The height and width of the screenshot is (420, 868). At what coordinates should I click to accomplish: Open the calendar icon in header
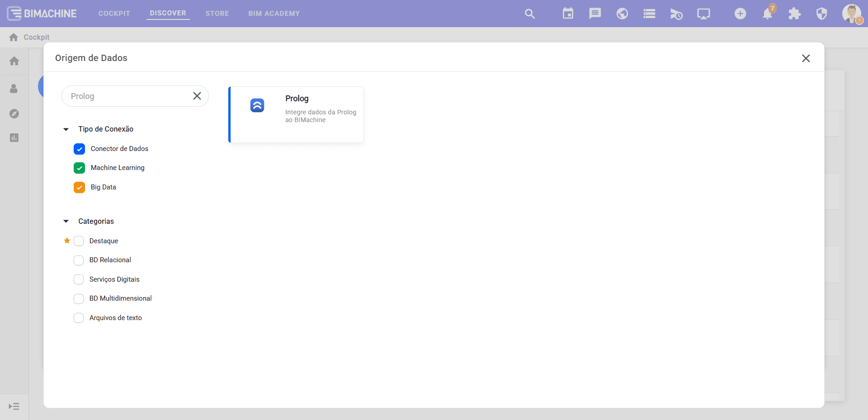coord(568,14)
